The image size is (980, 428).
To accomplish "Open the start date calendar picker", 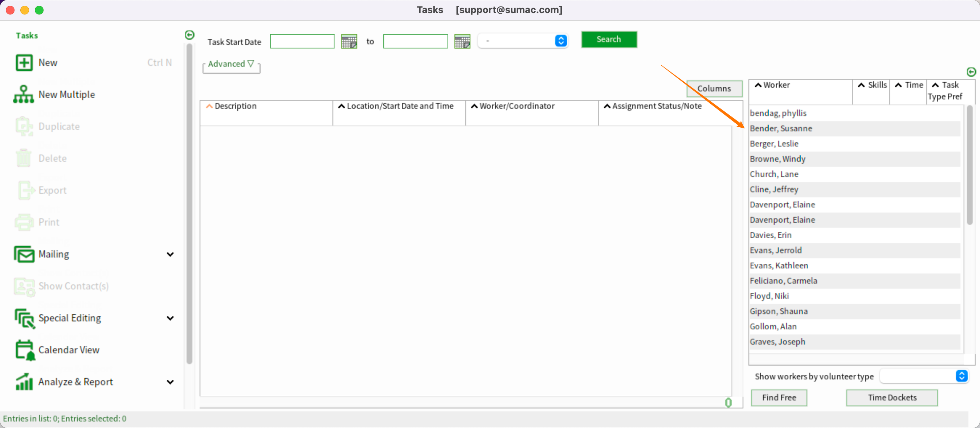I will (x=349, y=41).
